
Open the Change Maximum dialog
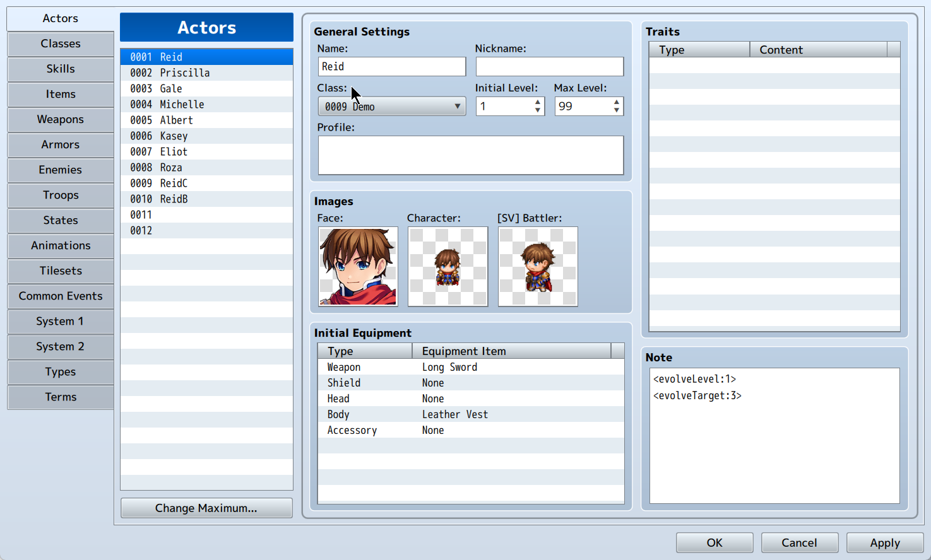206,508
